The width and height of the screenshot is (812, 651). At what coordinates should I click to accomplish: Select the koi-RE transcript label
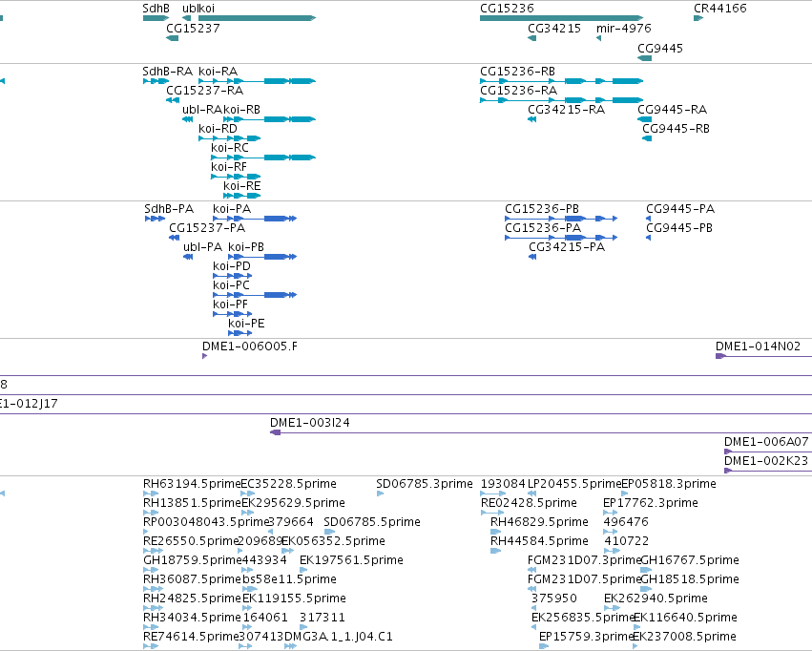(x=241, y=186)
